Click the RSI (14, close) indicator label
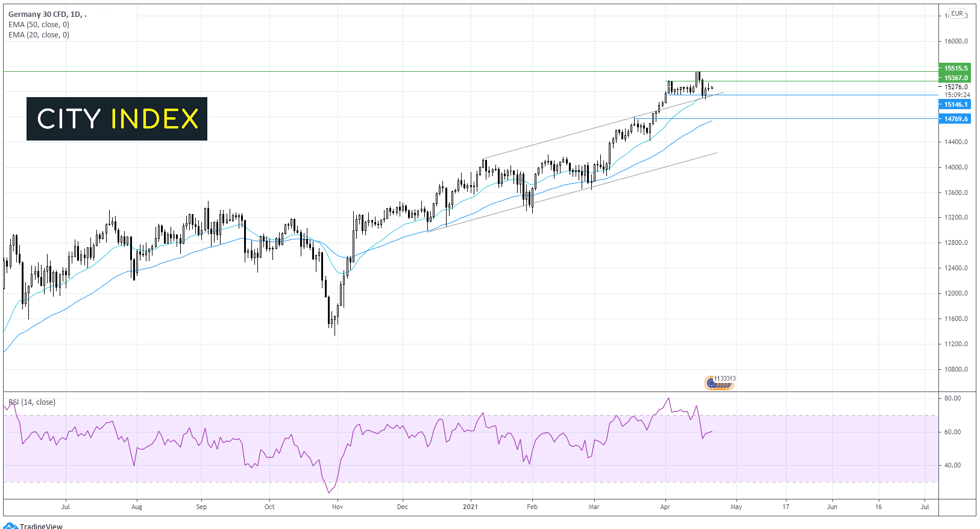The width and height of the screenshot is (980, 529). pyautogui.click(x=31, y=402)
